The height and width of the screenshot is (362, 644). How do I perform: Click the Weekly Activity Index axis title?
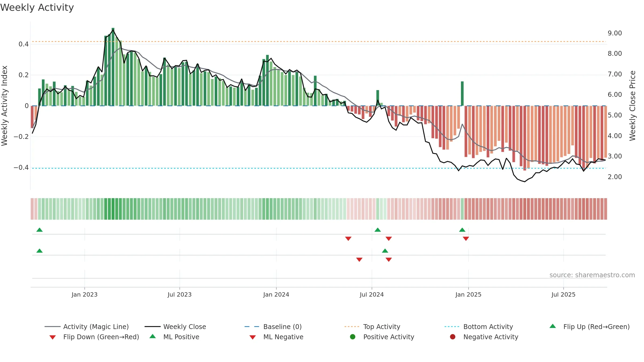coord(4,106)
